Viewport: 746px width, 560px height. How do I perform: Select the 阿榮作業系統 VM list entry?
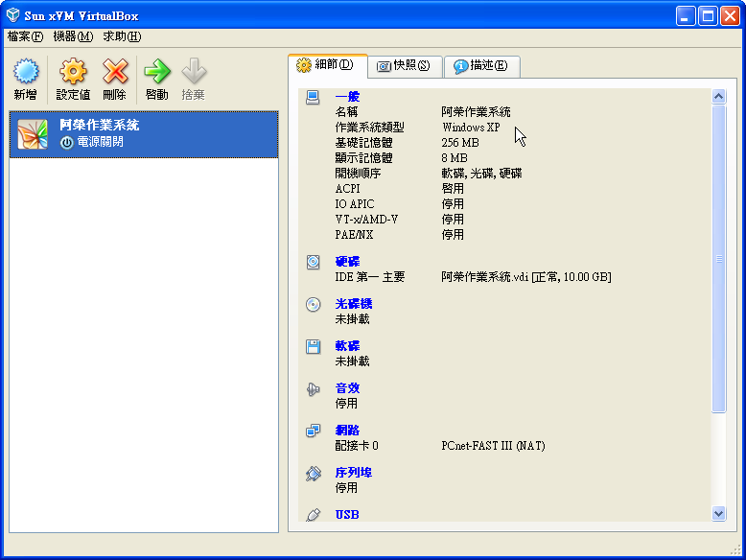coord(144,134)
